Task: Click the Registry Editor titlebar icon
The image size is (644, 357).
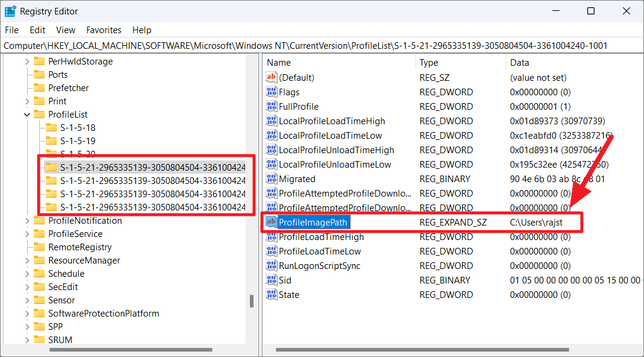Action: (x=9, y=11)
